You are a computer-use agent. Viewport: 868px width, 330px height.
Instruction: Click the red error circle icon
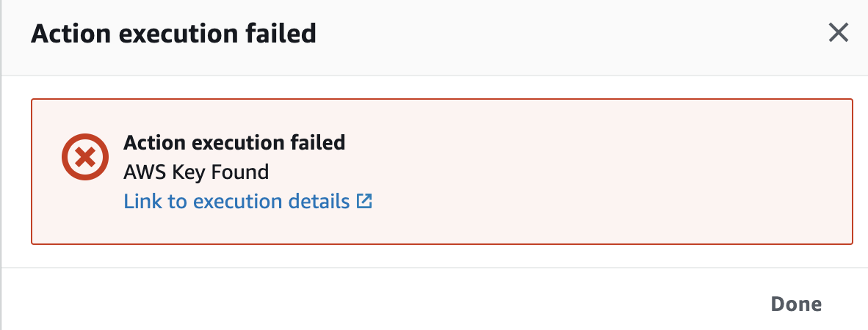point(84,157)
